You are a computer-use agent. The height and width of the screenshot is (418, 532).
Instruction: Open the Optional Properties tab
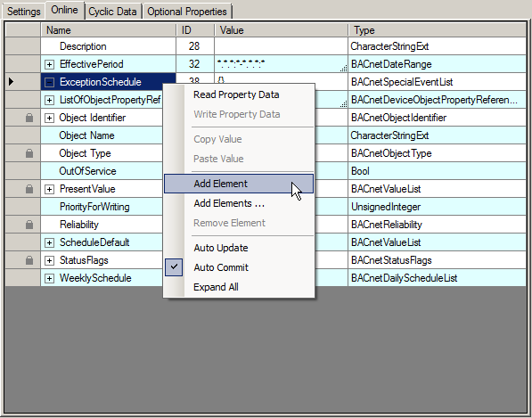pos(187,12)
